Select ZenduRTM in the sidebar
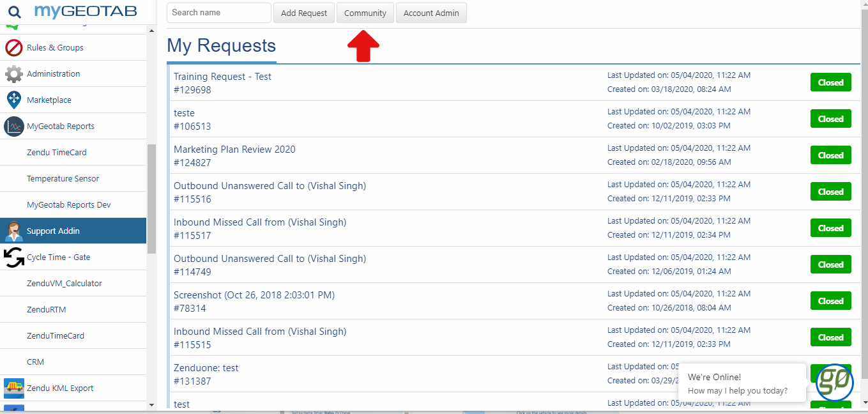Image resolution: width=868 pixels, height=414 pixels. 47,310
